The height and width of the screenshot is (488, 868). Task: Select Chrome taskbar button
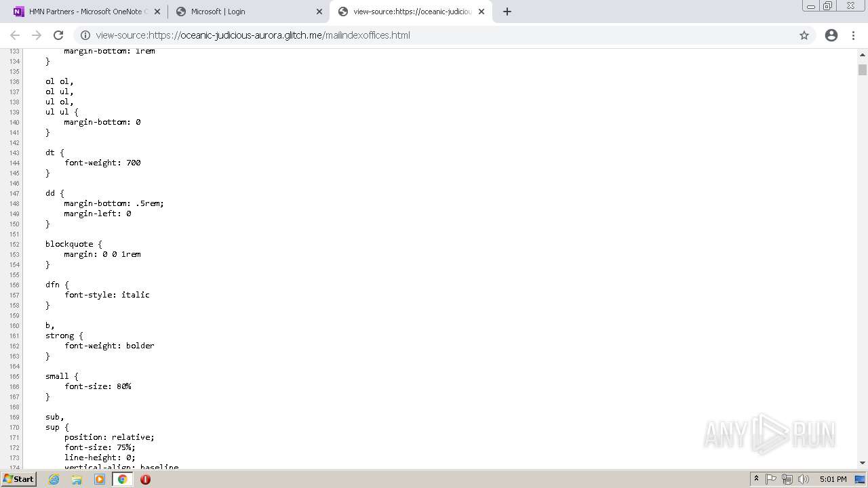click(123, 479)
